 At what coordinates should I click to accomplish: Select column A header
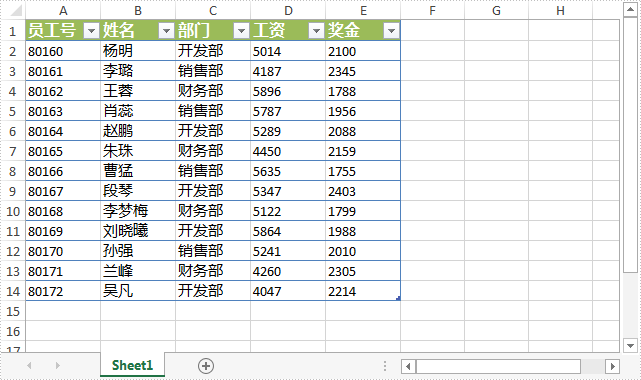tap(63, 11)
